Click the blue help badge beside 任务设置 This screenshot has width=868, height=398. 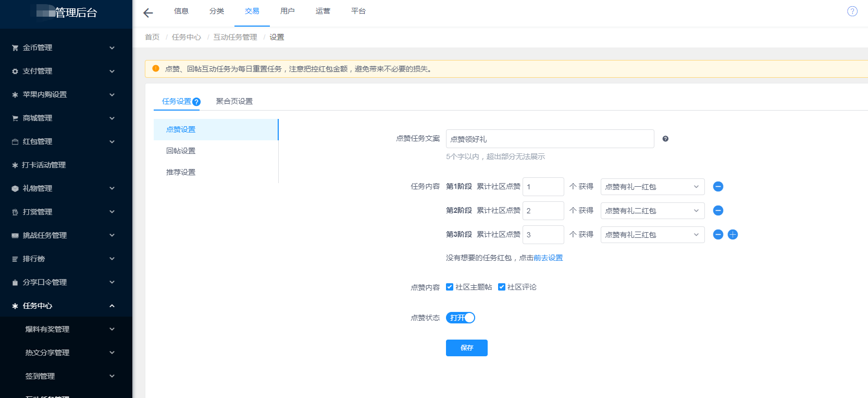196,102
